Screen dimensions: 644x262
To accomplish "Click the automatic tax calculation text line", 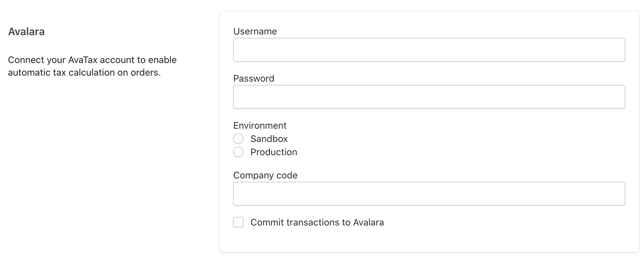I will click(x=84, y=73).
